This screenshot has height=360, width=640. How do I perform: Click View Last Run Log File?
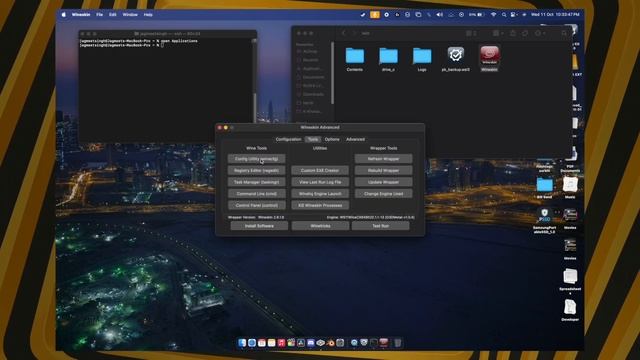coord(320,182)
